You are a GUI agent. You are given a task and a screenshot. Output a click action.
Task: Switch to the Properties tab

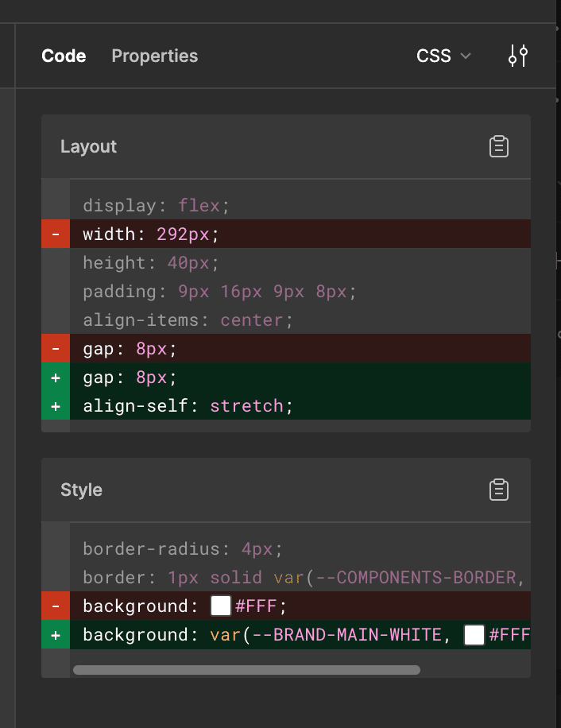click(x=155, y=56)
